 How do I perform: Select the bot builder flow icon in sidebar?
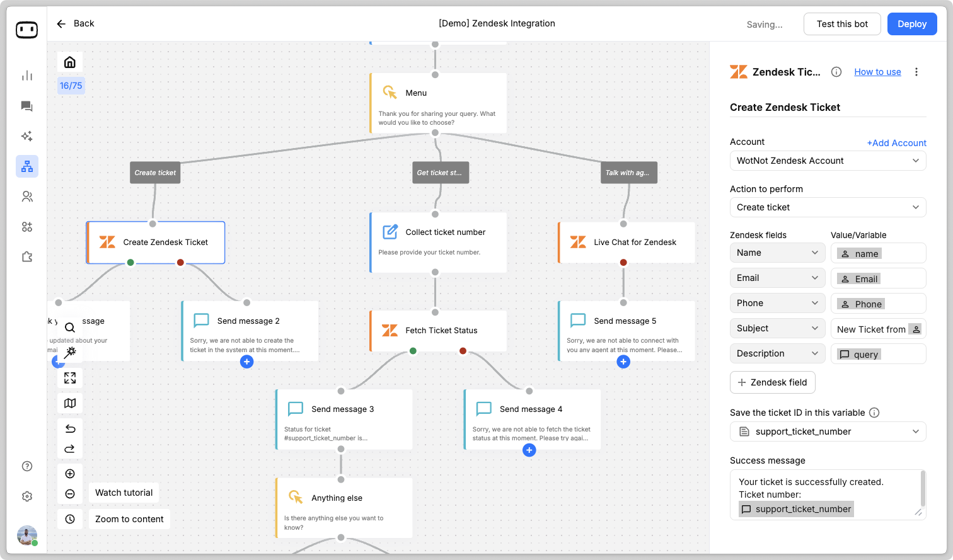pos(27,166)
